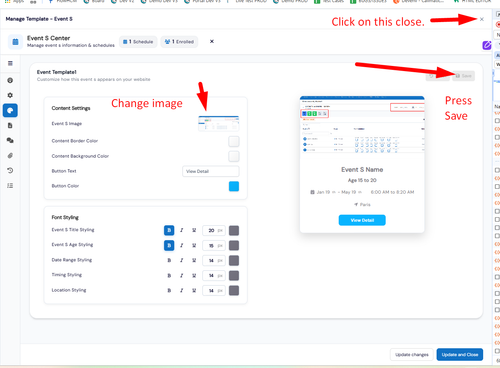500x368 pixels.
Task: Enable bold for Timing Styling
Action: click(169, 276)
